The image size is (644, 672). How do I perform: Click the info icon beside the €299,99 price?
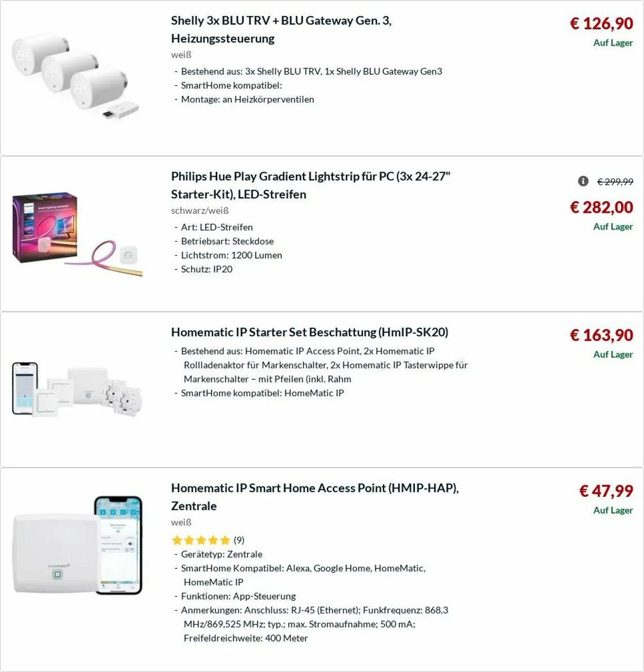click(583, 181)
